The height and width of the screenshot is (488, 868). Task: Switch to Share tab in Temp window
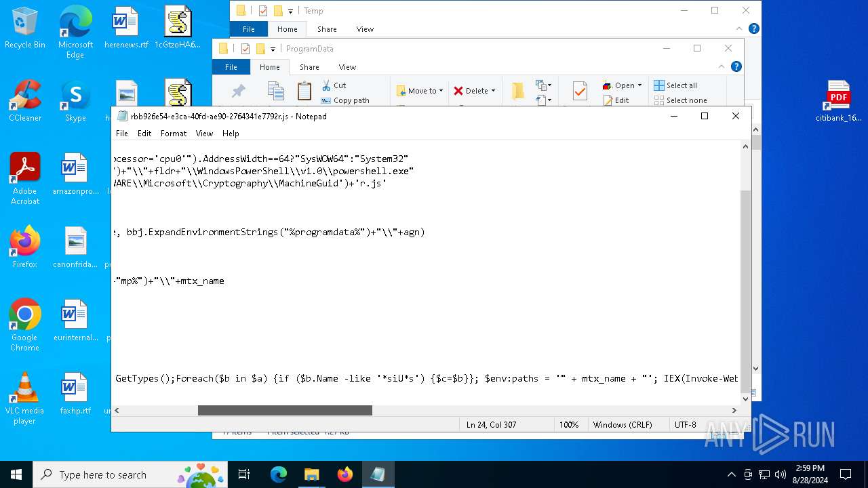[327, 29]
